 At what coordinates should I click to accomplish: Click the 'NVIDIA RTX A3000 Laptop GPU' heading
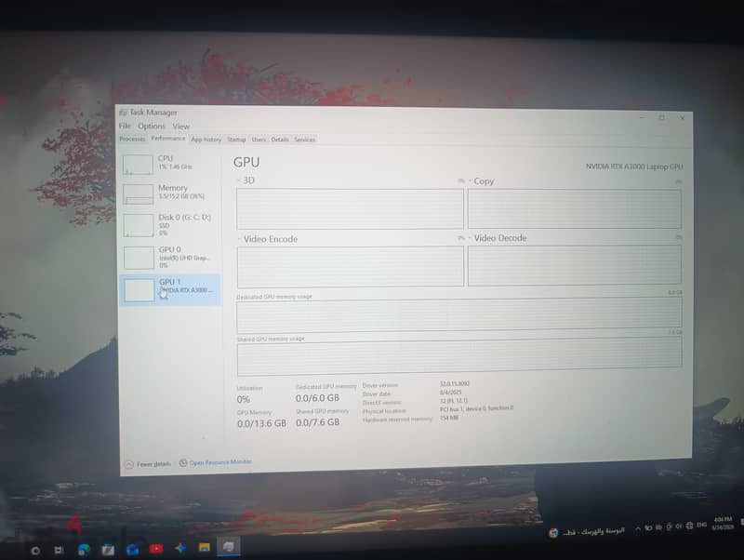pos(634,167)
